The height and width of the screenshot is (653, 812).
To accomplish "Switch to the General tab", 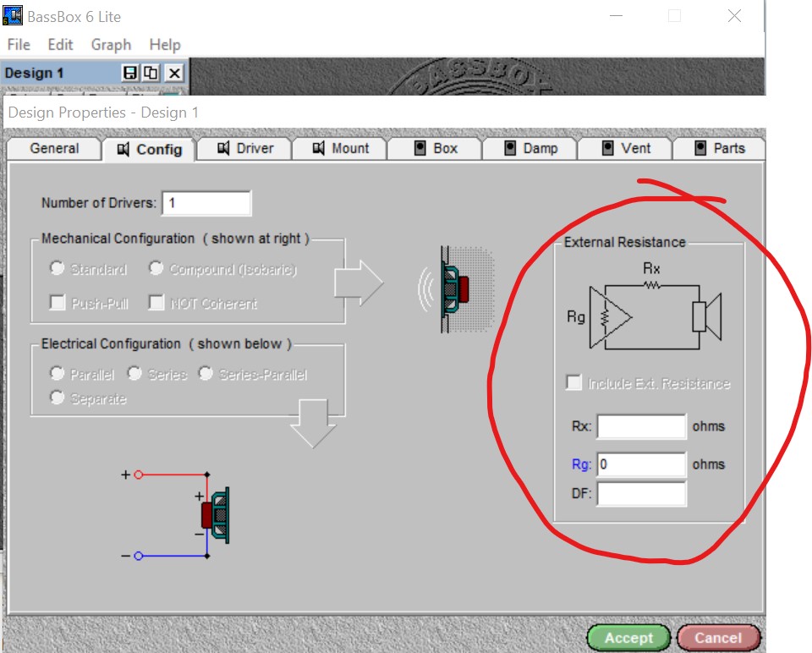I will [54, 149].
